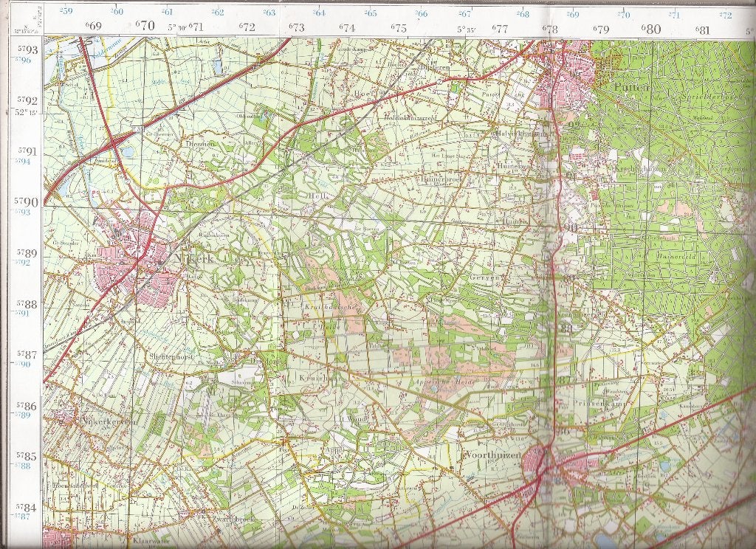Screen dimensions: 756x549
Task: Click top grid number 680
Action: point(651,29)
